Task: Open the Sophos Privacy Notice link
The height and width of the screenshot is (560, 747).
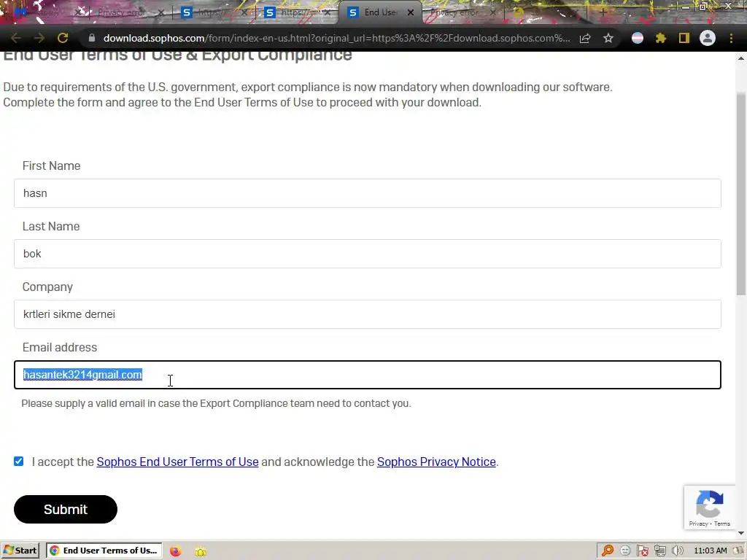Action: tap(436, 462)
